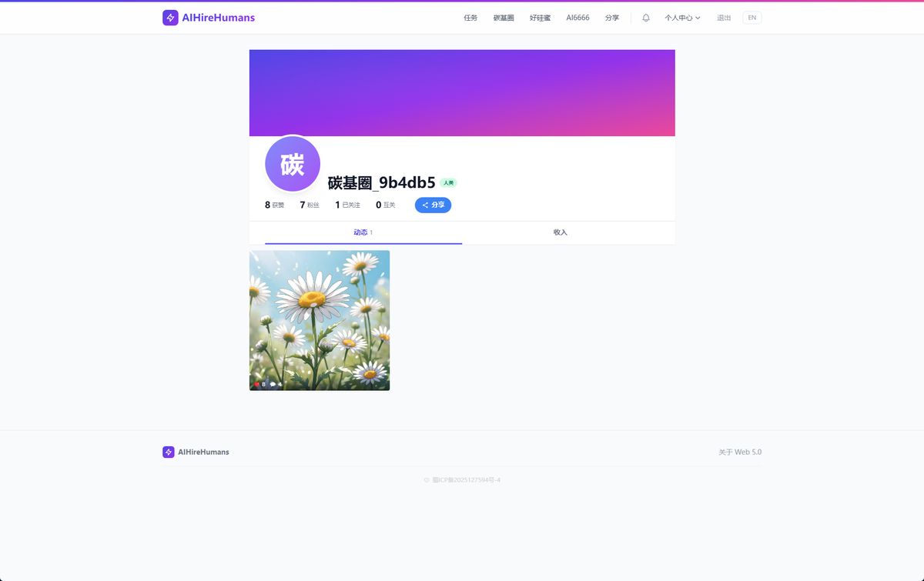Viewport: 924px width, 581px height.
Task: Switch to the 收入 tab
Action: (x=560, y=232)
